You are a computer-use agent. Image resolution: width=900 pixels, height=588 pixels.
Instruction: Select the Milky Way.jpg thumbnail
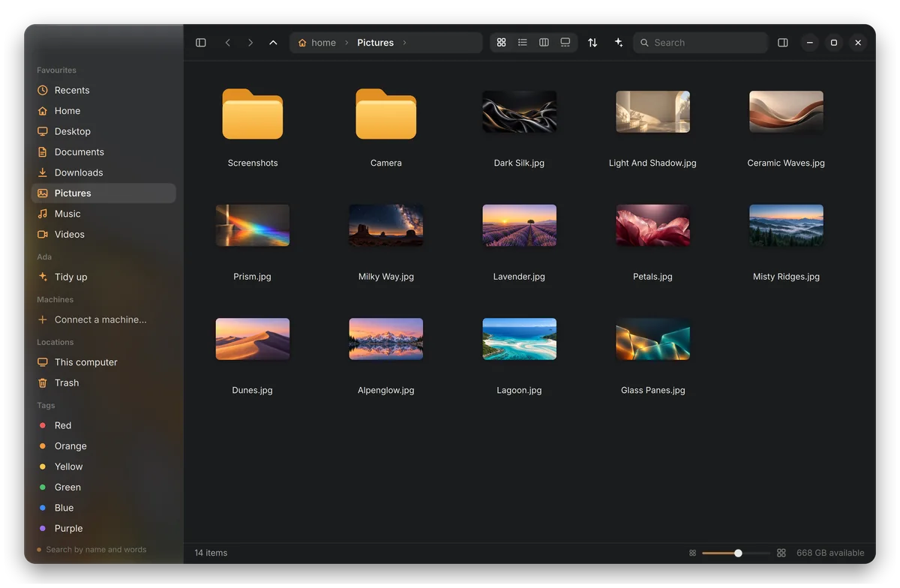386,226
